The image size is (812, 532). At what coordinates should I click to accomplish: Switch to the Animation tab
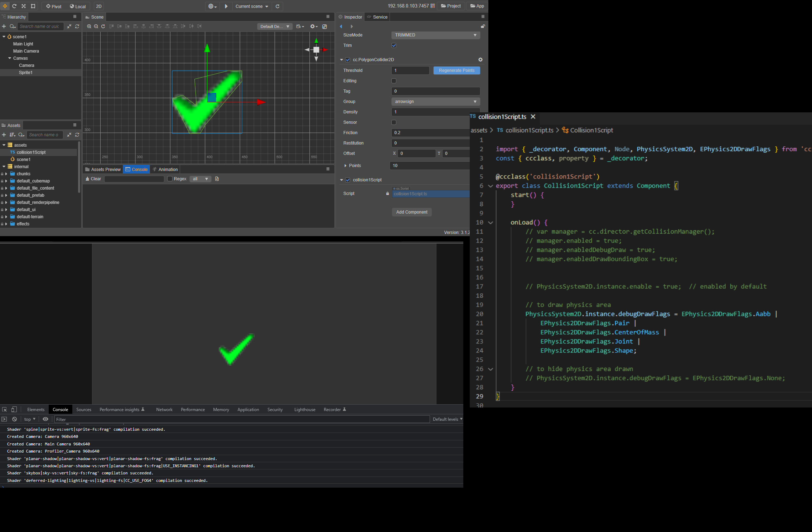[165, 170]
